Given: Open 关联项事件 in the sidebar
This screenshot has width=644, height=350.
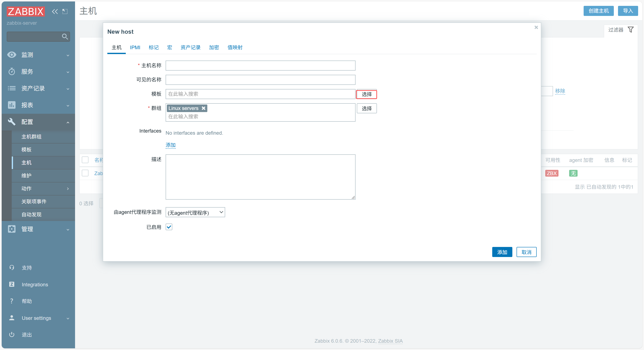Looking at the screenshot, I should [x=43, y=202].
